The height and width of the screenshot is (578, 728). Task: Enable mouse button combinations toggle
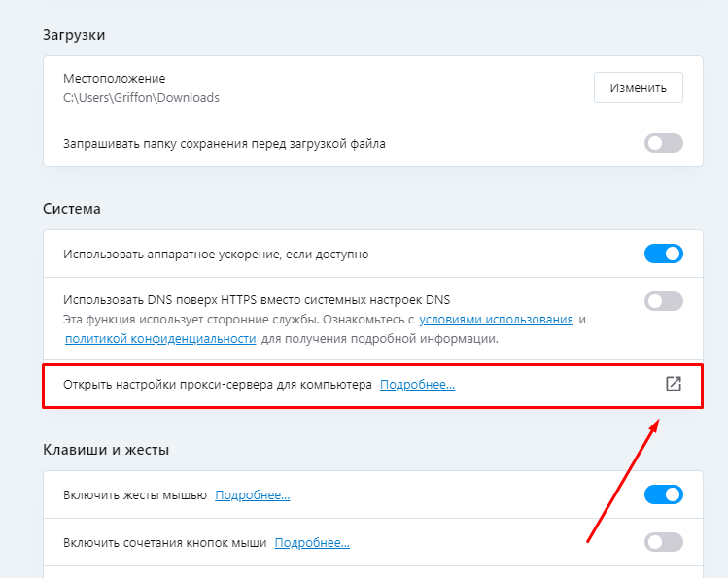[664, 542]
